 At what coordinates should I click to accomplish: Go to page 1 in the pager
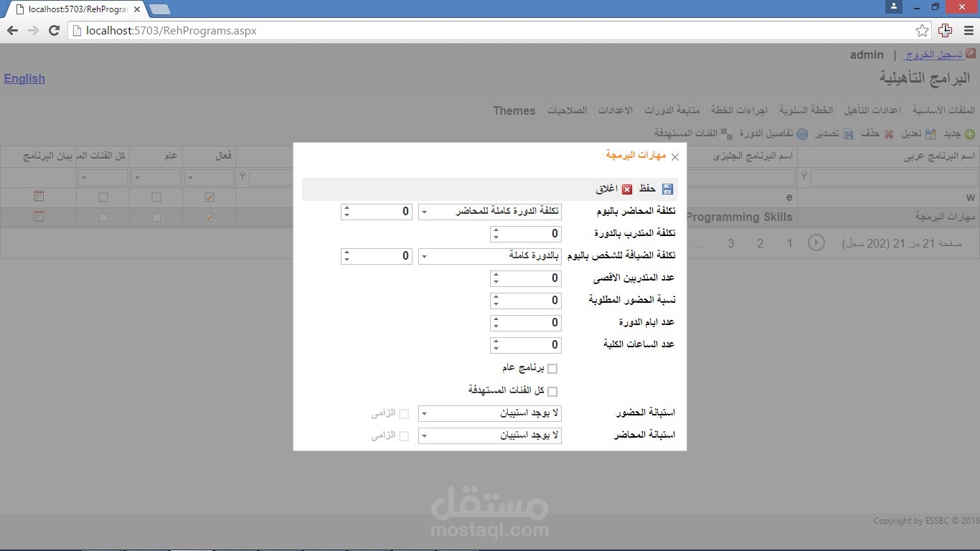coord(790,243)
